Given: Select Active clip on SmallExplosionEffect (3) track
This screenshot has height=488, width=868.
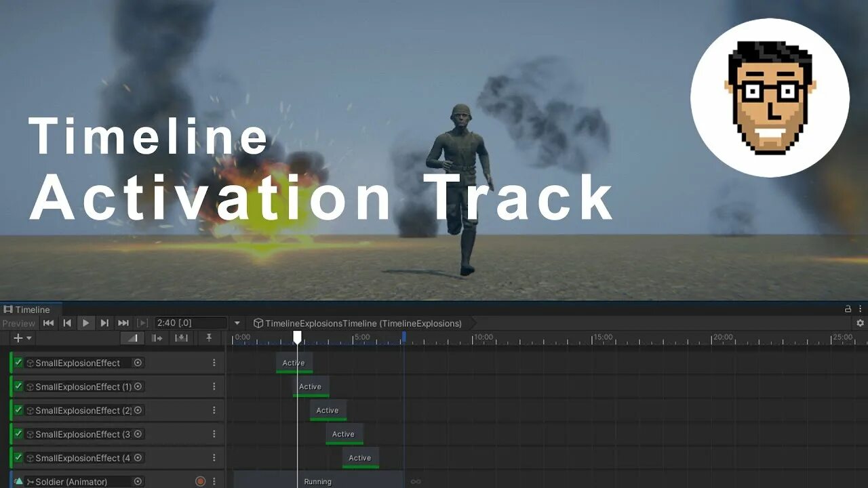Looking at the screenshot, I should pos(344,434).
